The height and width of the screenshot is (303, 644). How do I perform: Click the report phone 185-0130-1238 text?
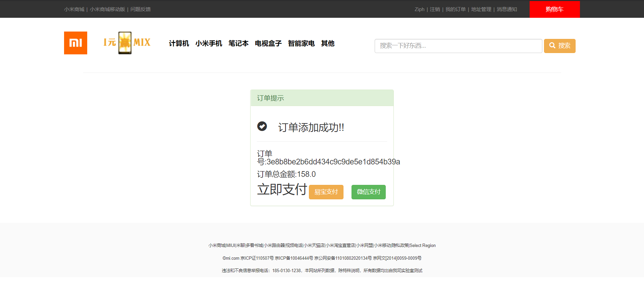click(x=286, y=270)
